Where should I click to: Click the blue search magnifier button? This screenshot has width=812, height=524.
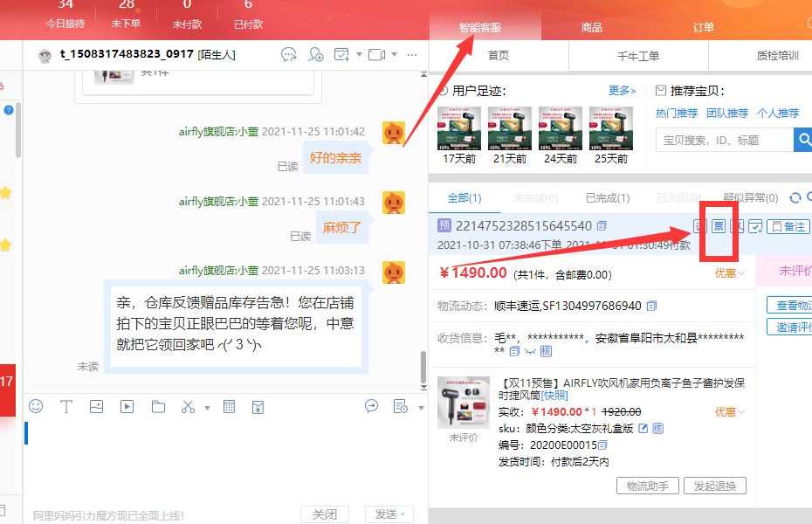[x=803, y=140]
